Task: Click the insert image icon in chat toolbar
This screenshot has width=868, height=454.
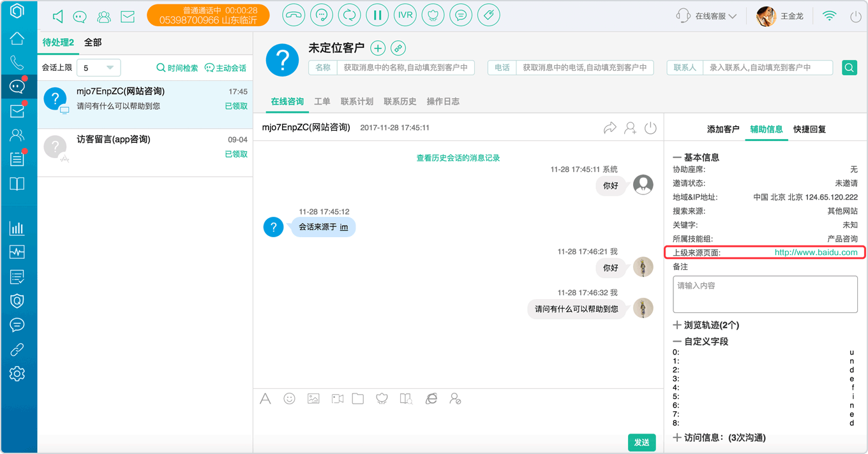Action: [313, 399]
